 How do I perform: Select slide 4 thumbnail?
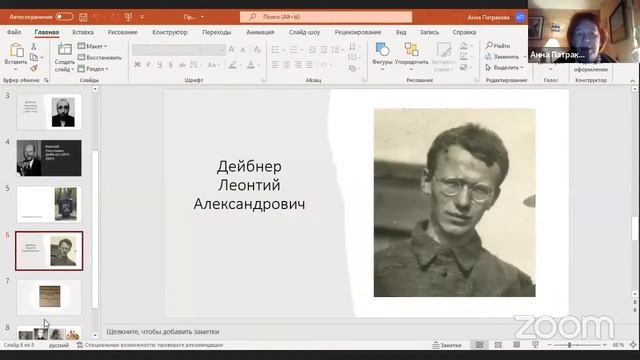pos(49,158)
